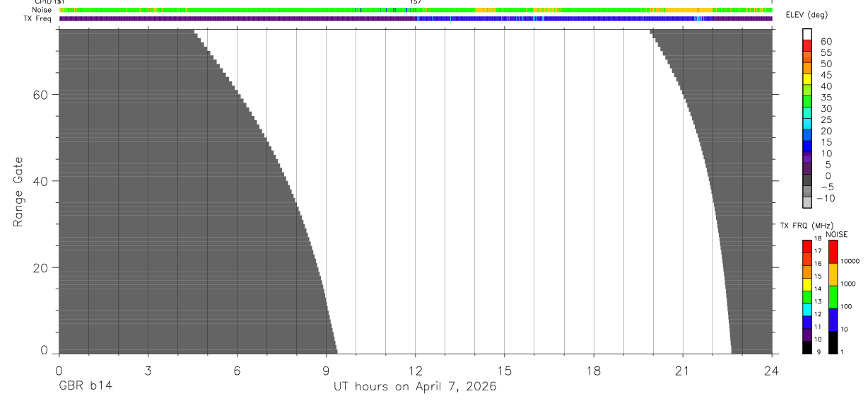This screenshot has width=868, height=401.
Task: Click the 100 label on the NOISE colorbar
Action: 846,306
